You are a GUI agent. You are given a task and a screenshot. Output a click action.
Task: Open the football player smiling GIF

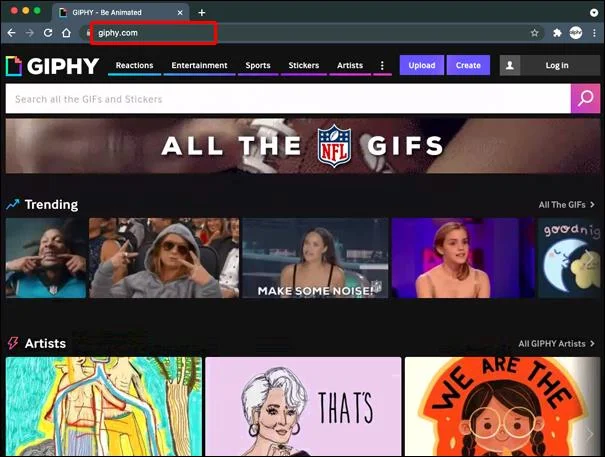point(46,258)
